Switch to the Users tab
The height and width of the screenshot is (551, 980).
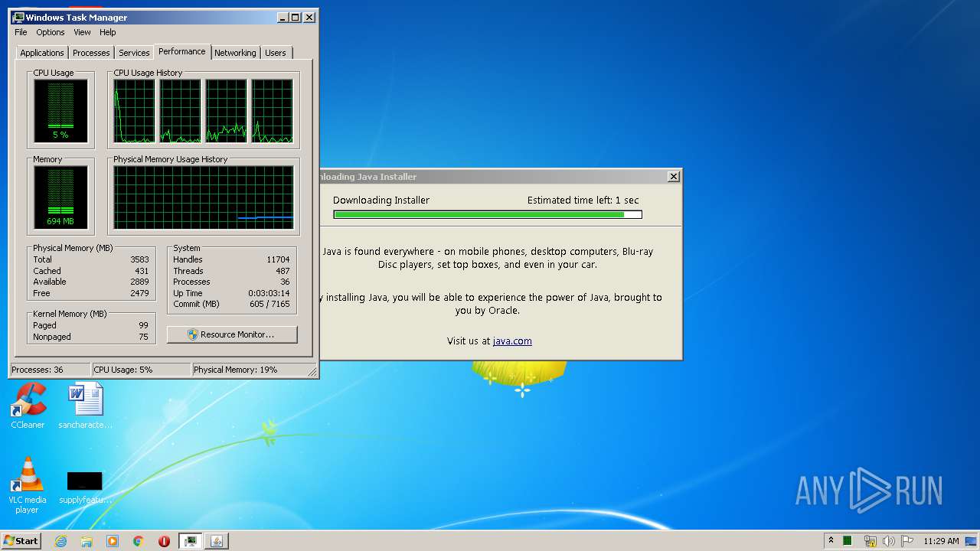point(276,53)
